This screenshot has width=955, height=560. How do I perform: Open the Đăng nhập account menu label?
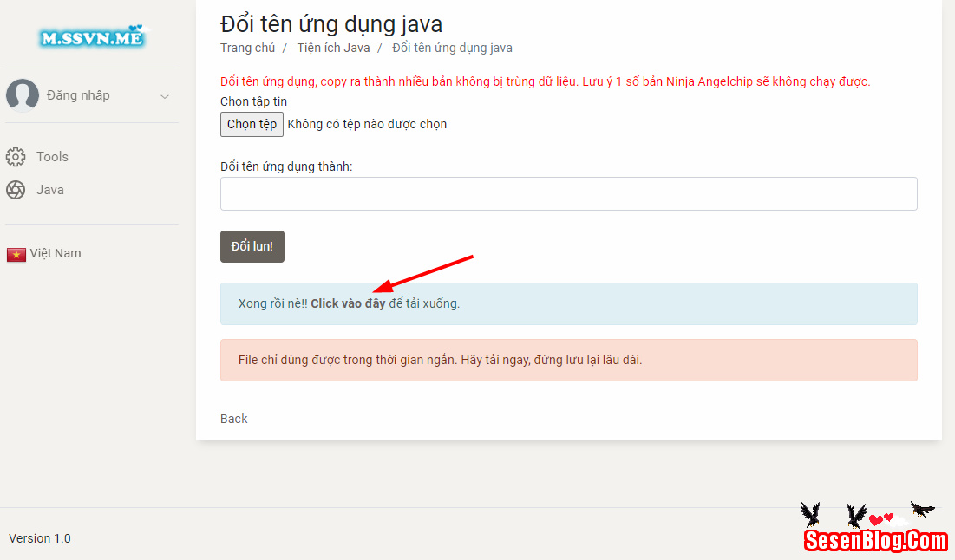pyautogui.click(x=78, y=95)
